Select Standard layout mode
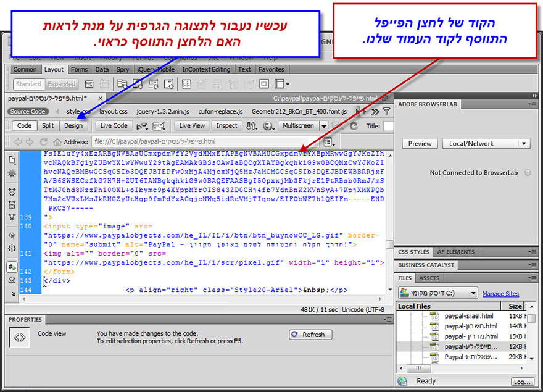 coord(28,84)
